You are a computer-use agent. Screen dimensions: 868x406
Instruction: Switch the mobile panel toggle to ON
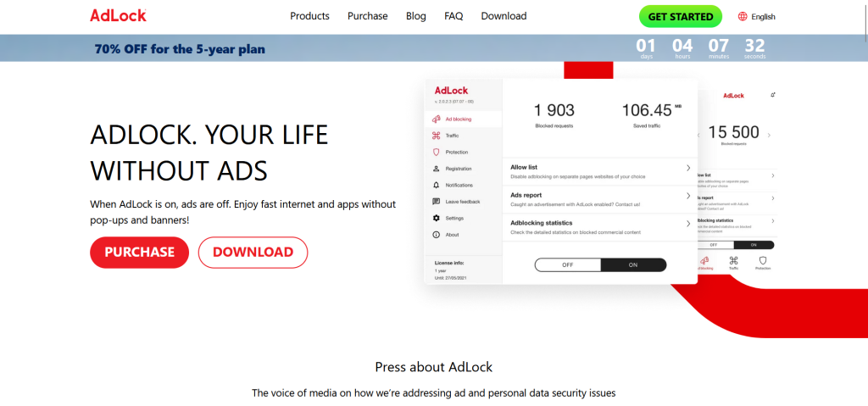(x=754, y=245)
